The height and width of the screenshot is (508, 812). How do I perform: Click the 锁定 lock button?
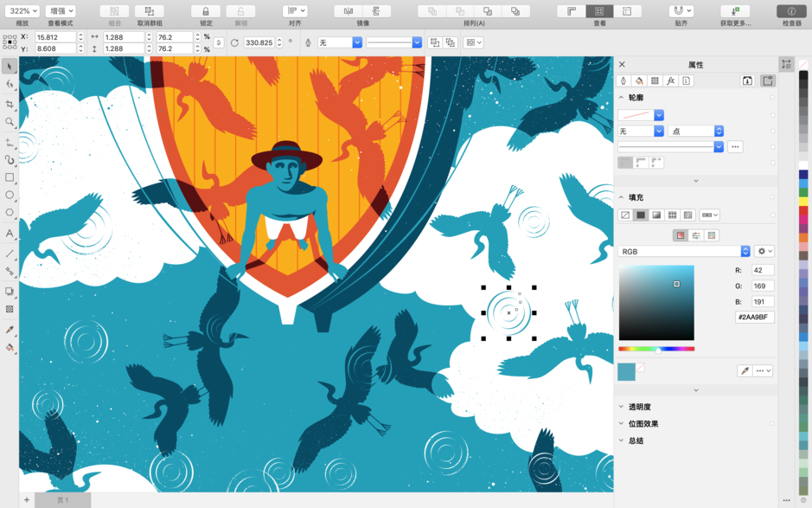pyautogui.click(x=206, y=11)
